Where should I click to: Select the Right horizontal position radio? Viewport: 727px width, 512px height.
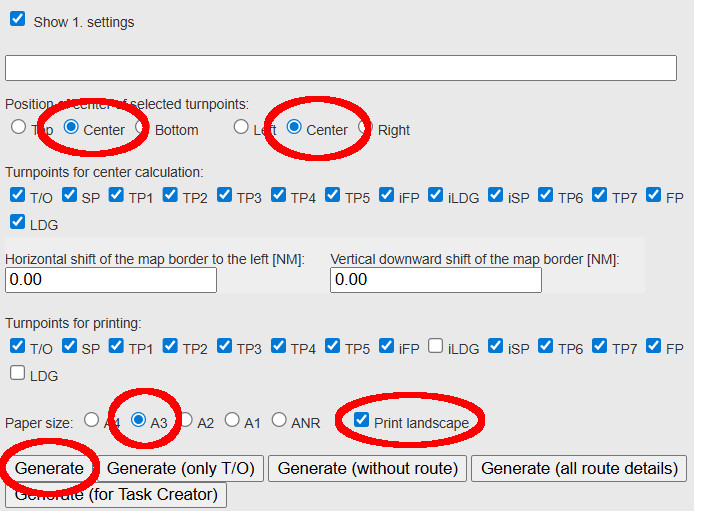coord(365,127)
